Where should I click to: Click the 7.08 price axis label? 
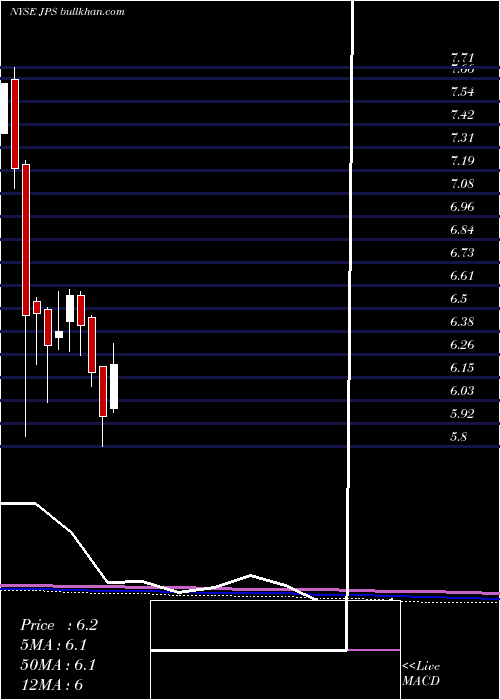pyautogui.click(x=462, y=184)
